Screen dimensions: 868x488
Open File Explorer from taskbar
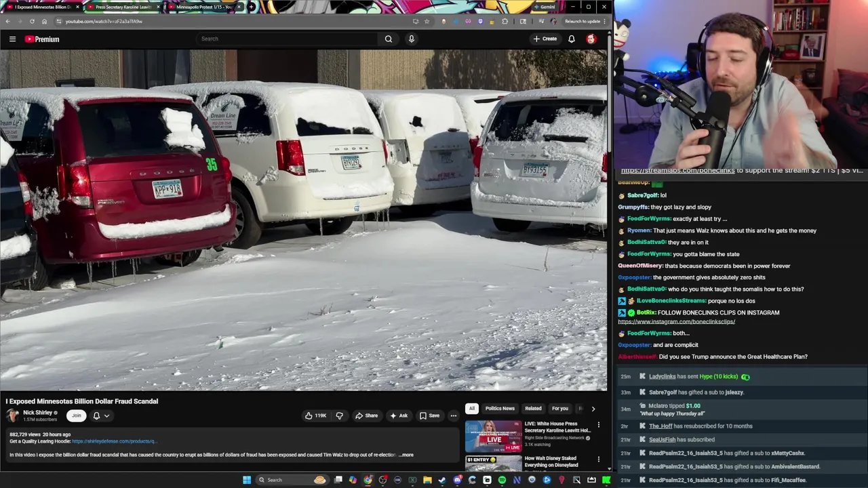coord(427,480)
